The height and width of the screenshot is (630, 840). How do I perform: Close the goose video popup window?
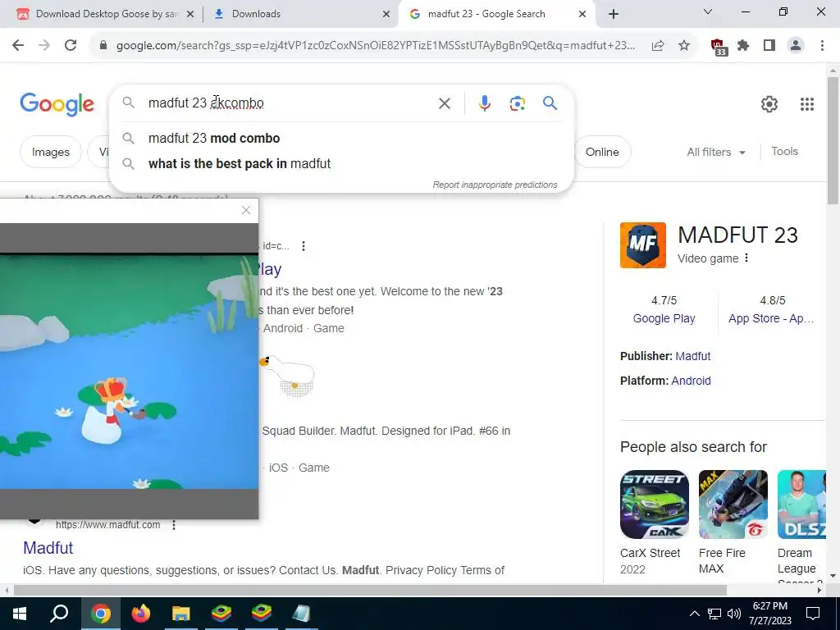tap(246, 210)
